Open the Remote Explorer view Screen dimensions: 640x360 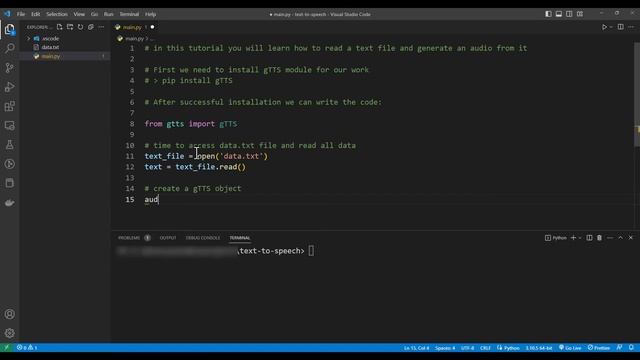(x=9, y=125)
